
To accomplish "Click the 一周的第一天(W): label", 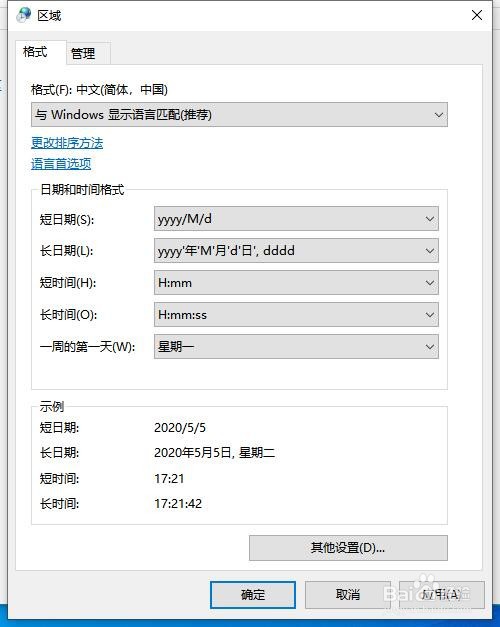I will click(87, 347).
